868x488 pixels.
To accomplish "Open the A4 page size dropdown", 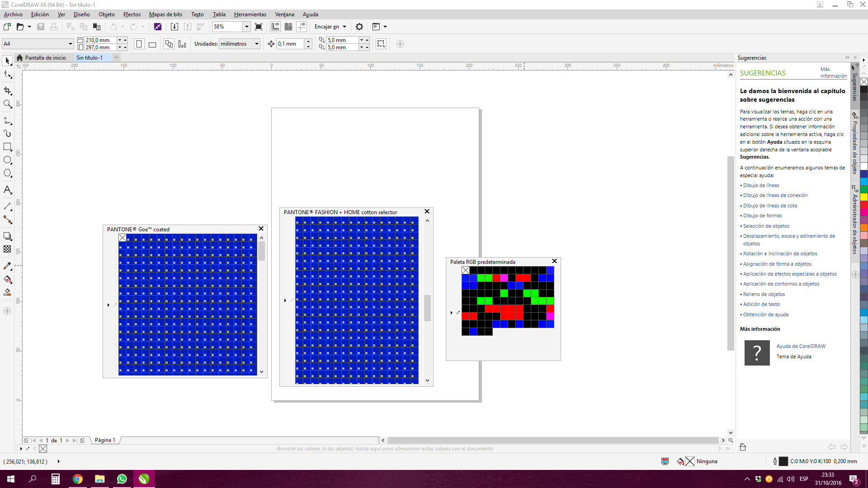I will (x=70, y=44).
